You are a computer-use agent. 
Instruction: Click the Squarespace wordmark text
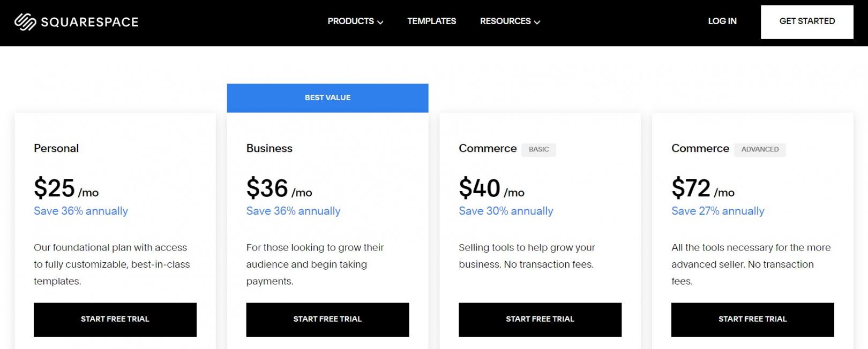(89, 22)
